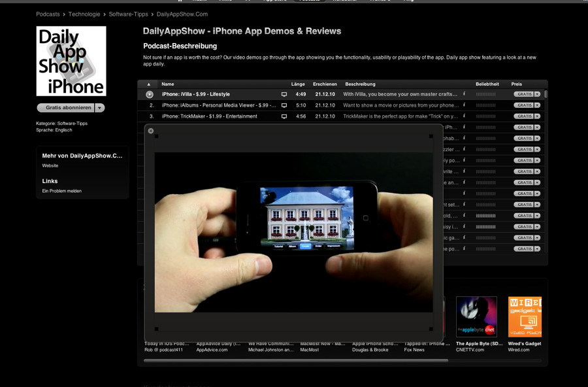Open info icon beside description ending 'phab…'
The height and width of the screenshot is (387, 588).
(465, 138)
